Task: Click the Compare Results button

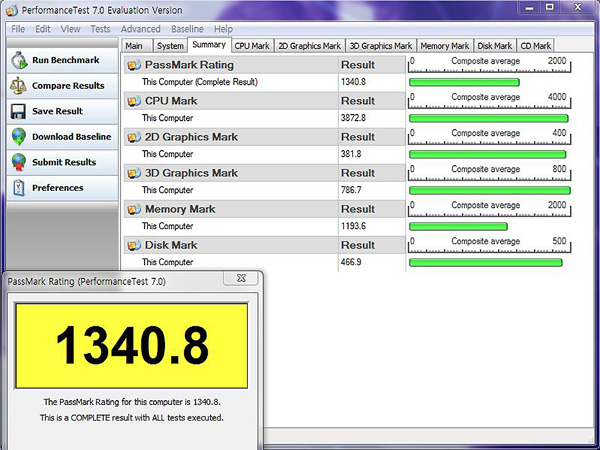Action: [x=63, y=86]
